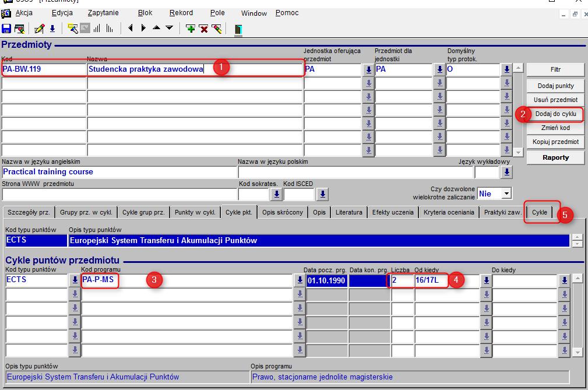Clear the record with the eraser icon
The image size is (588, 390).
point(216,29)
